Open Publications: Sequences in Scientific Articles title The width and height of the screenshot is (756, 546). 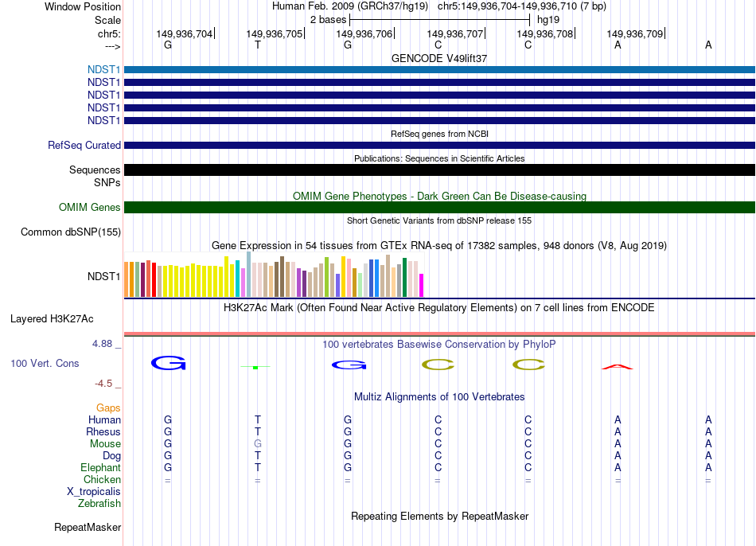(439, 158)
